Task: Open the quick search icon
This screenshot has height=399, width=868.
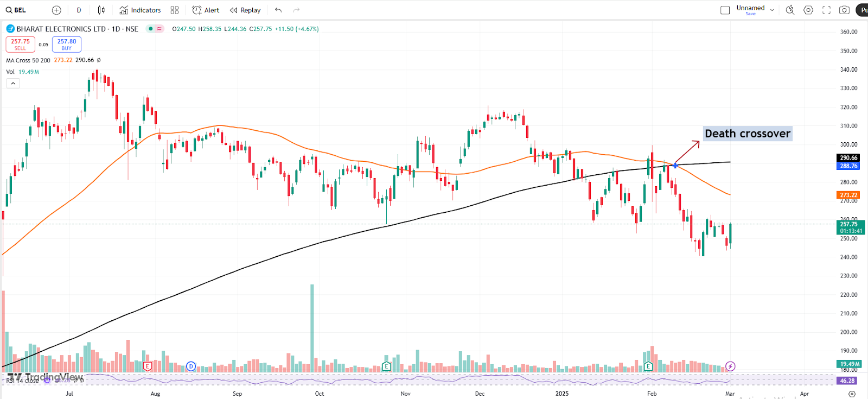Action: (x=790, y=10)
